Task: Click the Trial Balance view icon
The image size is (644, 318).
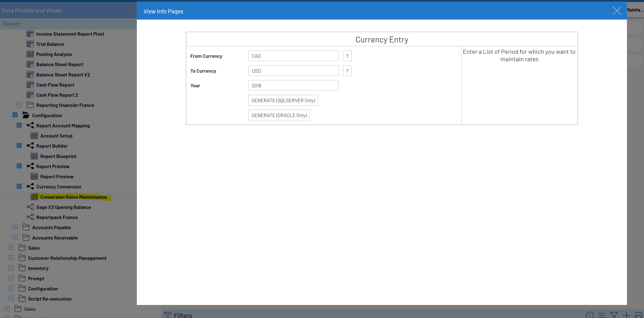Action: pyautogui.click(x=30, y=44)
